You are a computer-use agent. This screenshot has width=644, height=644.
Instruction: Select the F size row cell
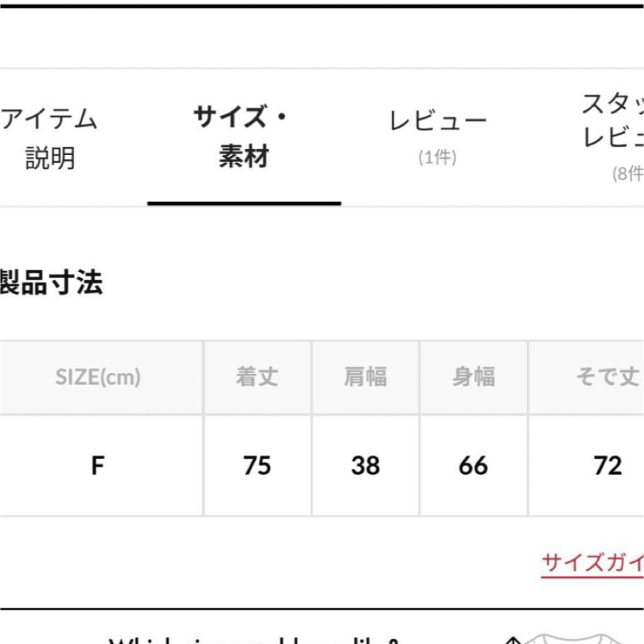click(97, 466)
